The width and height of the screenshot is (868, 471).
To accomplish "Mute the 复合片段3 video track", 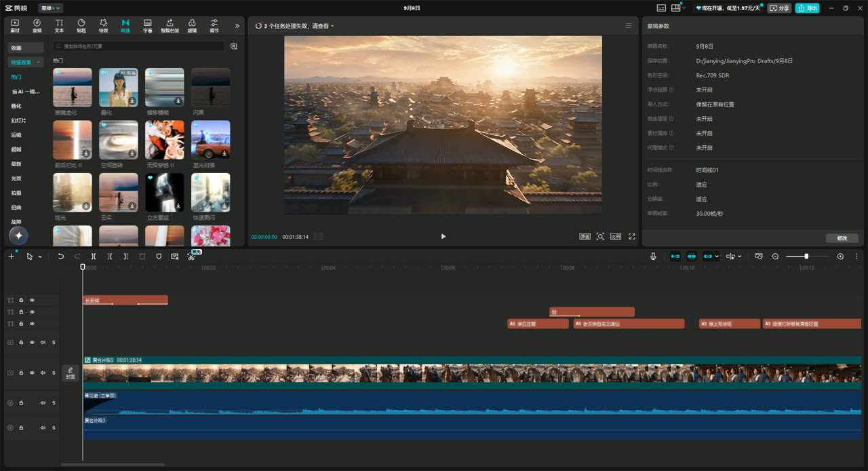I will click(43, 373).
